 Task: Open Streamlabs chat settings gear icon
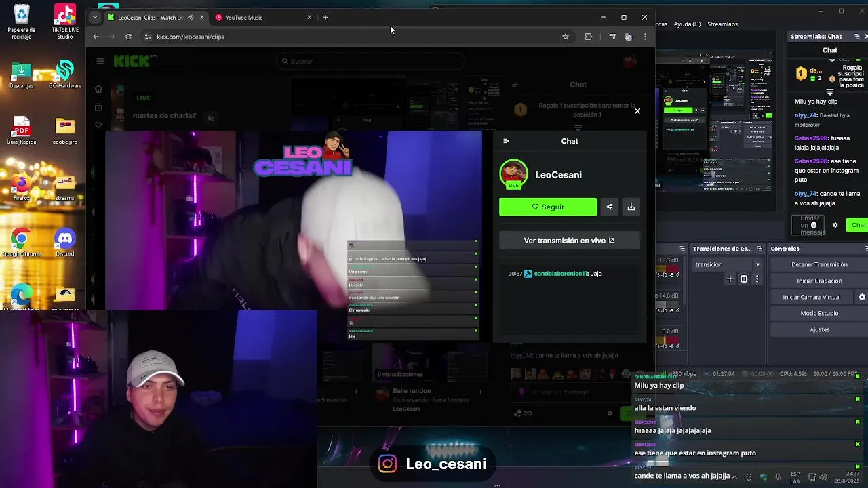(x=835, y=225)
